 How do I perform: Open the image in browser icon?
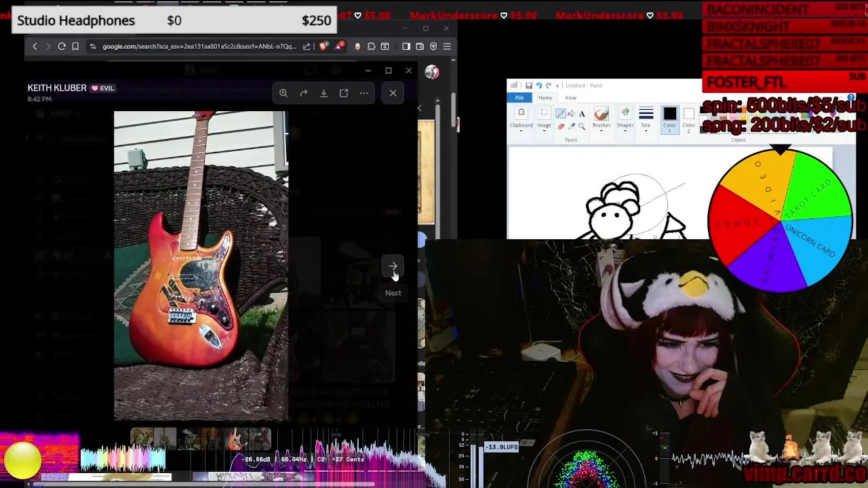344,93
